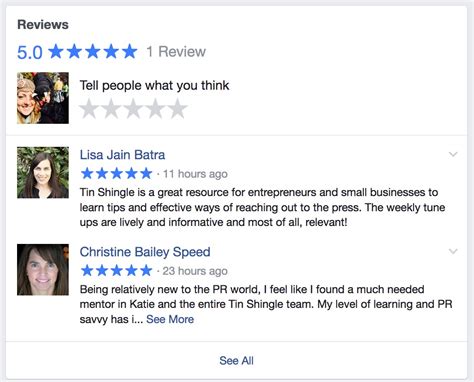Screen dimensions: 474x382
Task: Rate two stars in the empty rating row
Action: tap(111, 109)
